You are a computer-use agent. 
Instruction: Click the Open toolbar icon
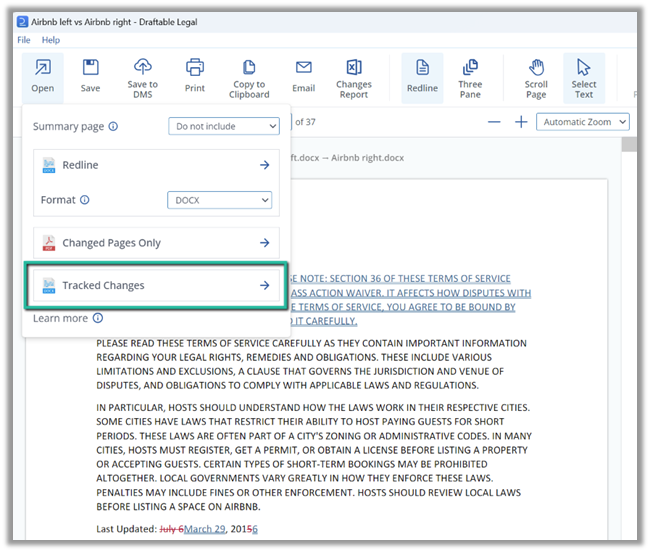(43, 67)
